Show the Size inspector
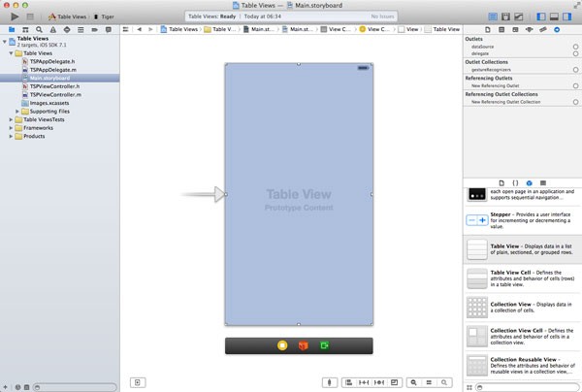582x392 pixels. point(542,30)
